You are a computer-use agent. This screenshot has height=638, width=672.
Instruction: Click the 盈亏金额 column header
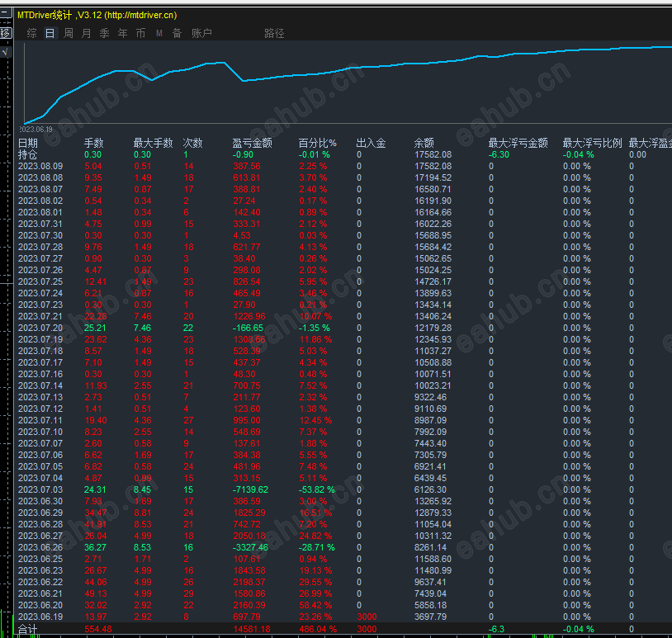click(252, 143)
